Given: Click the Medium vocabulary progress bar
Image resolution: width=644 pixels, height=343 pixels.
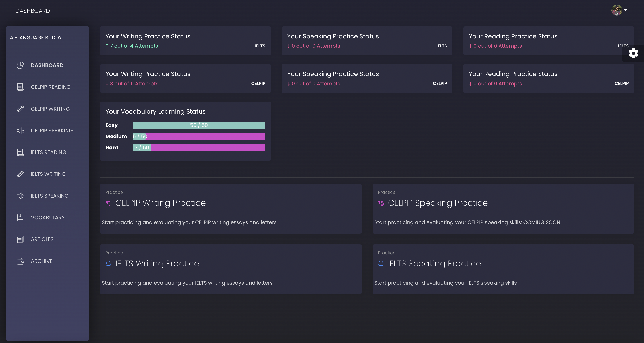Looking at the screenshot, I should pos(199,136).
